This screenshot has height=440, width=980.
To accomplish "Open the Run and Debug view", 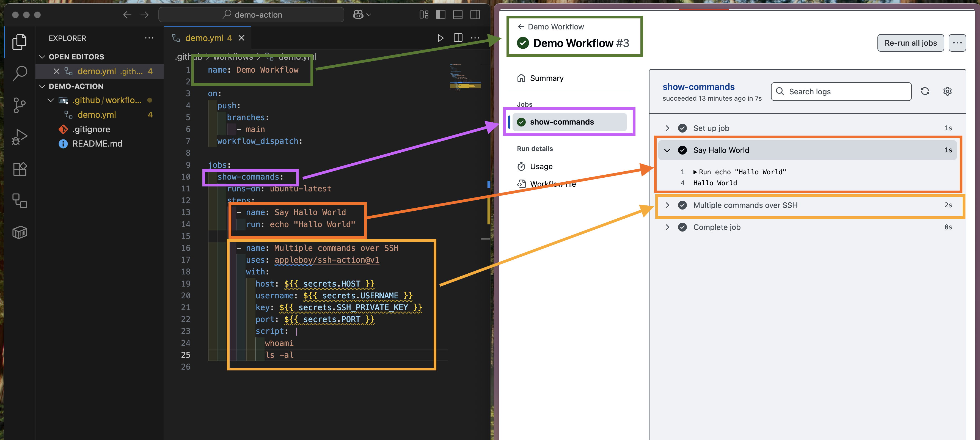I will point(20,137).
